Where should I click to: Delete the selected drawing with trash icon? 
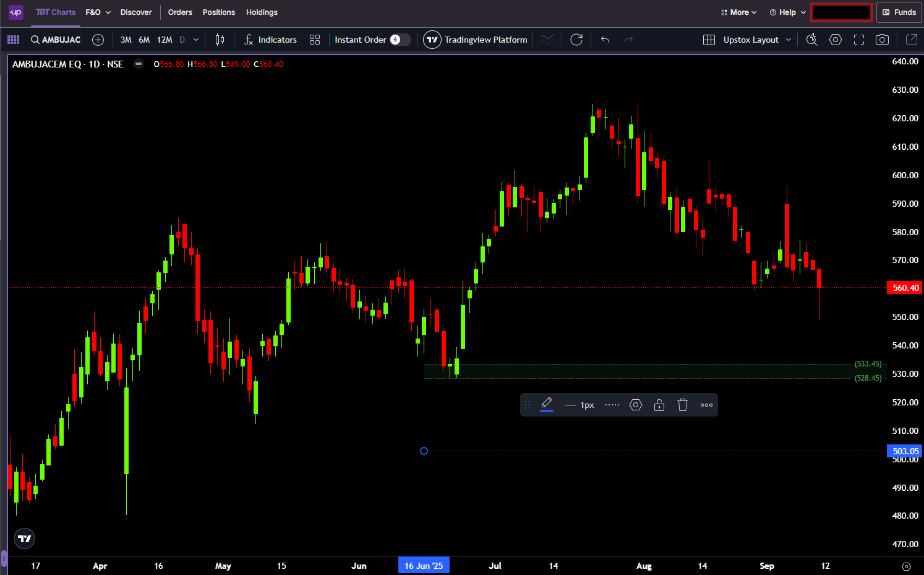pyautogui.click(x=683, y=405)
